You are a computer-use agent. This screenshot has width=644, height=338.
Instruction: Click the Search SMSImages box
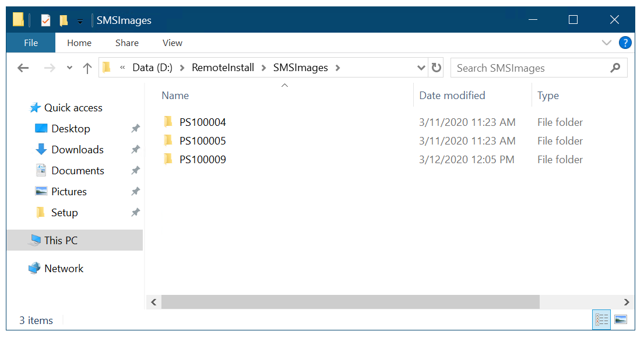pos(530,68)
